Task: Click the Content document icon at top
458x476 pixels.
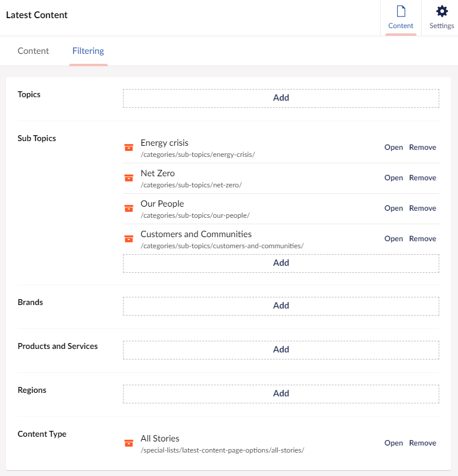Action: tap(401, 11)
